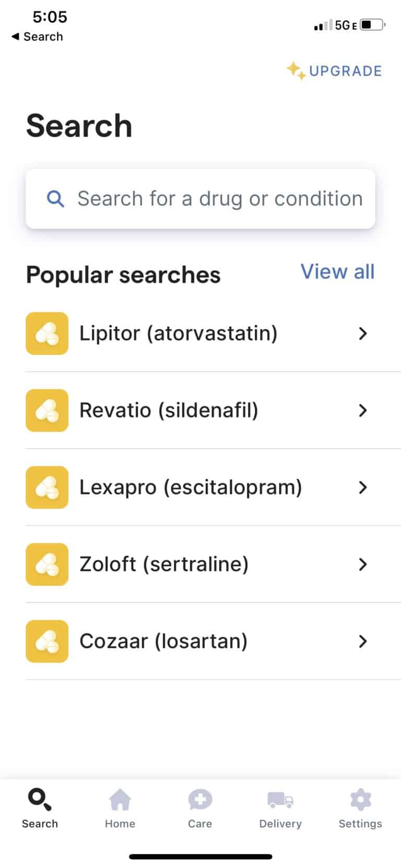The width and height of the screenshot is (401, 868).
Task: Switch to the Home tab
Action: click(x=120, y=808)
